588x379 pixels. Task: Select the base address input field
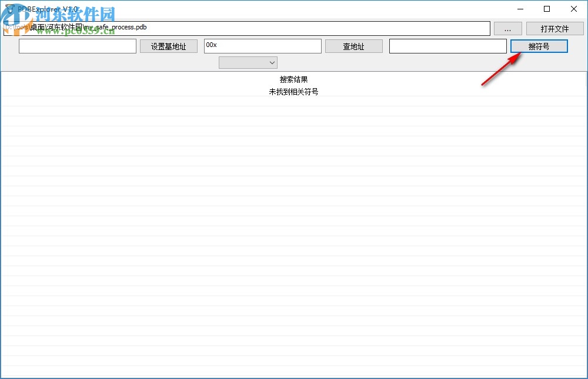tap(76, 45)
